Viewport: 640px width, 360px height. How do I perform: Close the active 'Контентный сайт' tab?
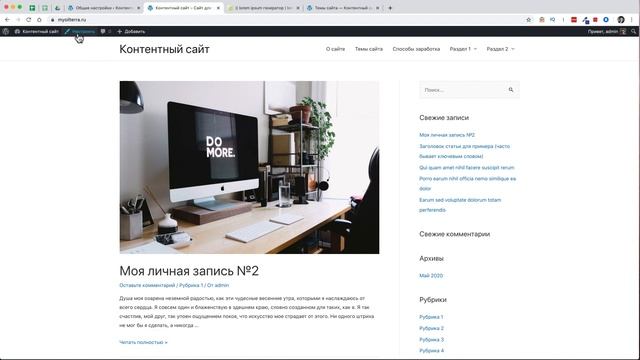tap(218, 8)
